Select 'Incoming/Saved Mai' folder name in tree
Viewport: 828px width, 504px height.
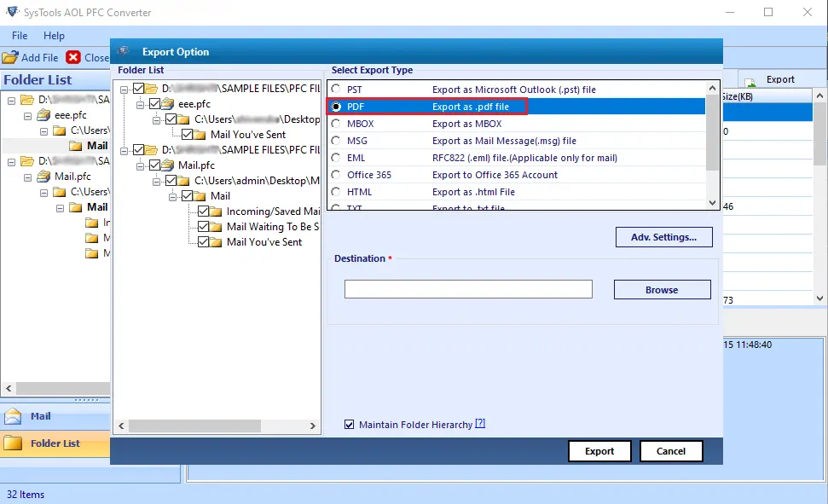(274, 211)
